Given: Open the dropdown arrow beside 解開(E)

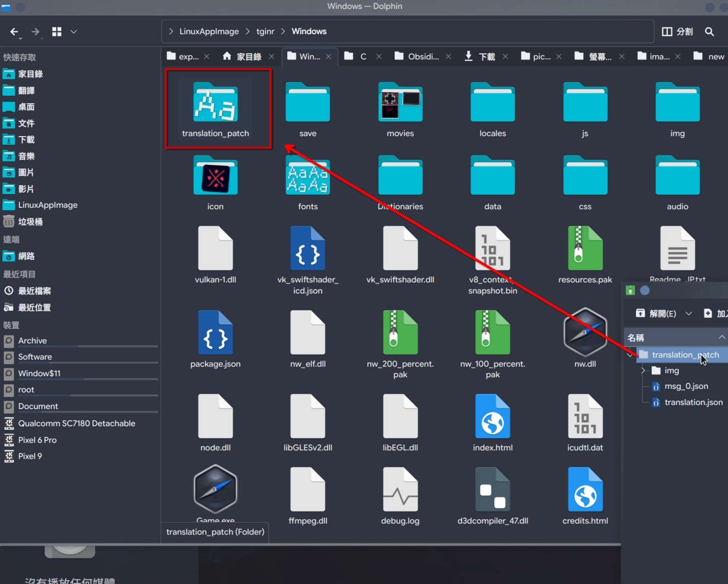Looking at the screenshot, I should coord(689,314).
